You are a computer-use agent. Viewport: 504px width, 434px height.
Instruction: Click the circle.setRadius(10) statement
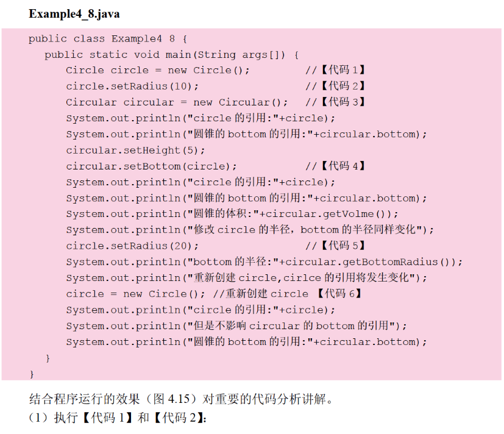point(132,86)
